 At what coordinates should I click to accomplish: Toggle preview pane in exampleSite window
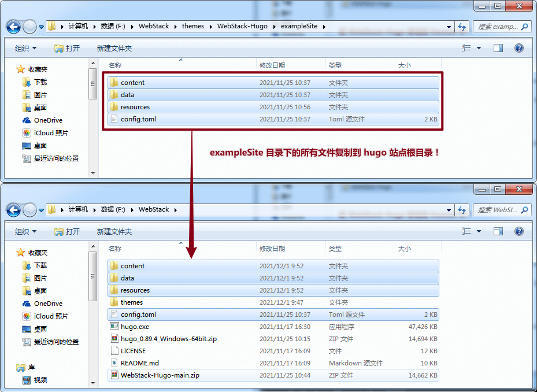tap(498, 48)
